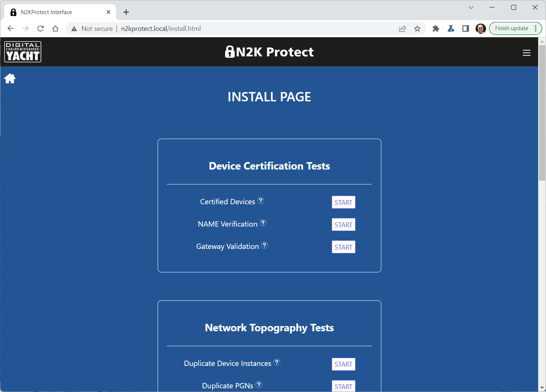Open a new browser tab

(126, 12)
